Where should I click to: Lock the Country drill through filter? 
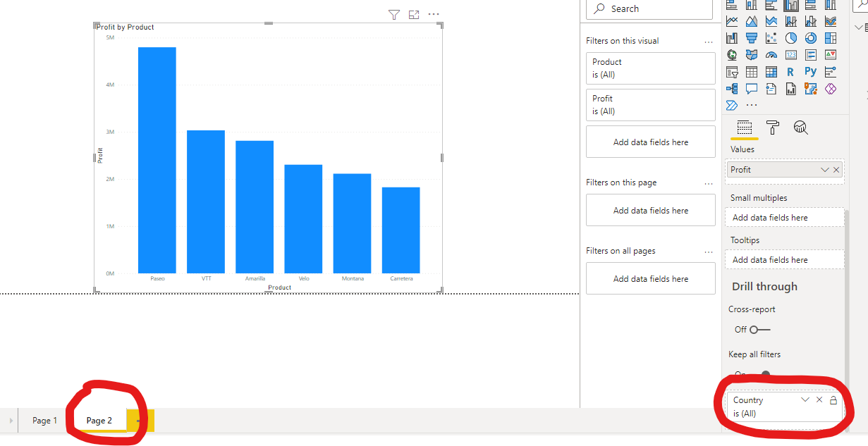[833, 400]
